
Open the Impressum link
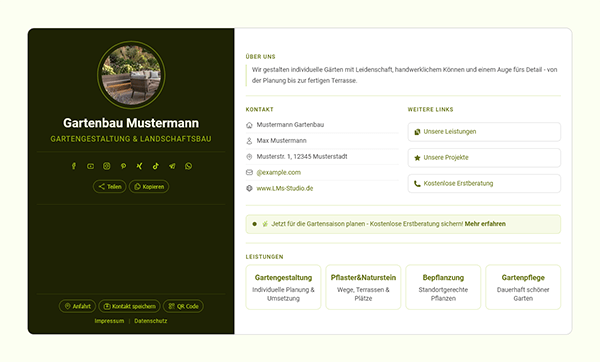click(x=109, y=321)
